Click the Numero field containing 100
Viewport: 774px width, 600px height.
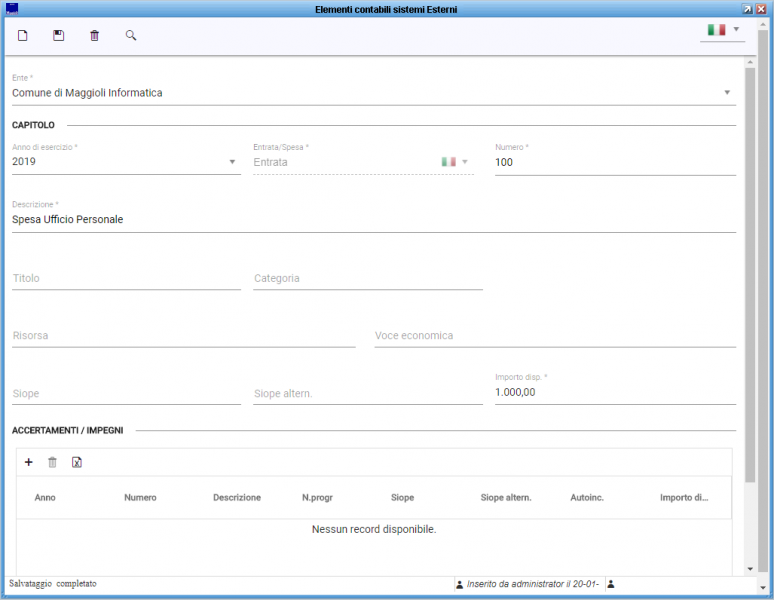[615, 162]
